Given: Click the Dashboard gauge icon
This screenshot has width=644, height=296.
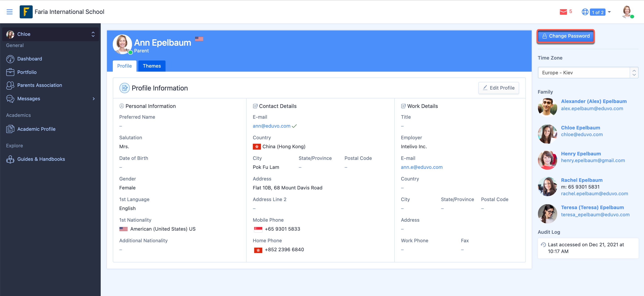Looking at the screenshot, I should coord(10,59).
